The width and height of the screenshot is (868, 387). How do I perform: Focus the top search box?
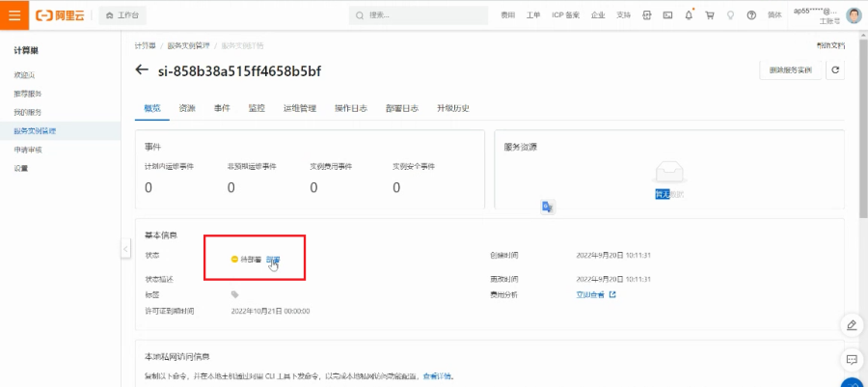(418, 15)
